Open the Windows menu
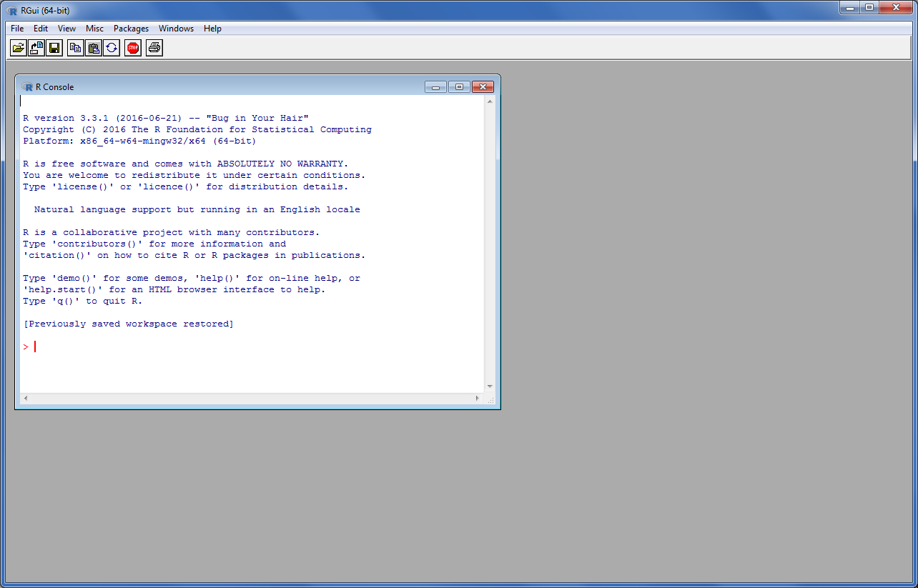Screen dimensions: 918x588 pos(176,29)
